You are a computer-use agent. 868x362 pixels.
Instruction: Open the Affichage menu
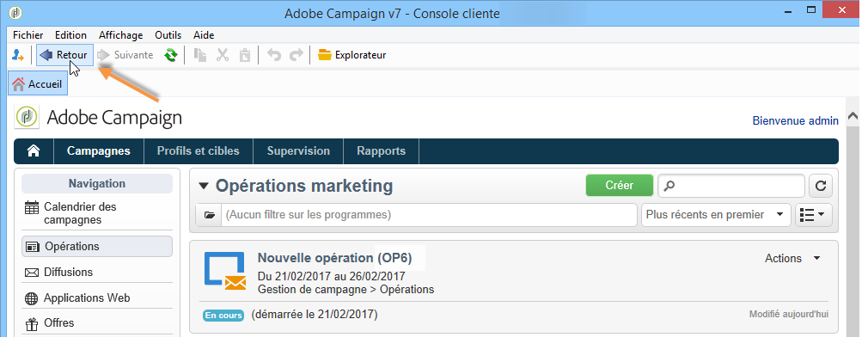[120, 35]
